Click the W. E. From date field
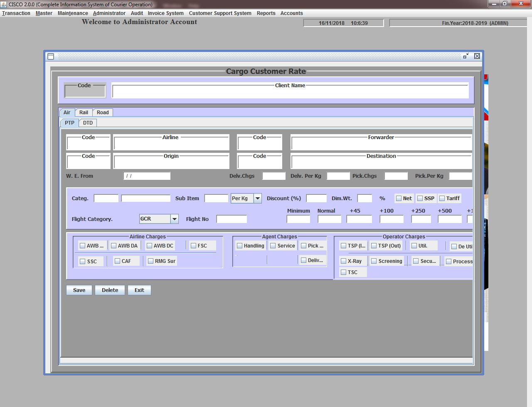 tap(147, 176)
